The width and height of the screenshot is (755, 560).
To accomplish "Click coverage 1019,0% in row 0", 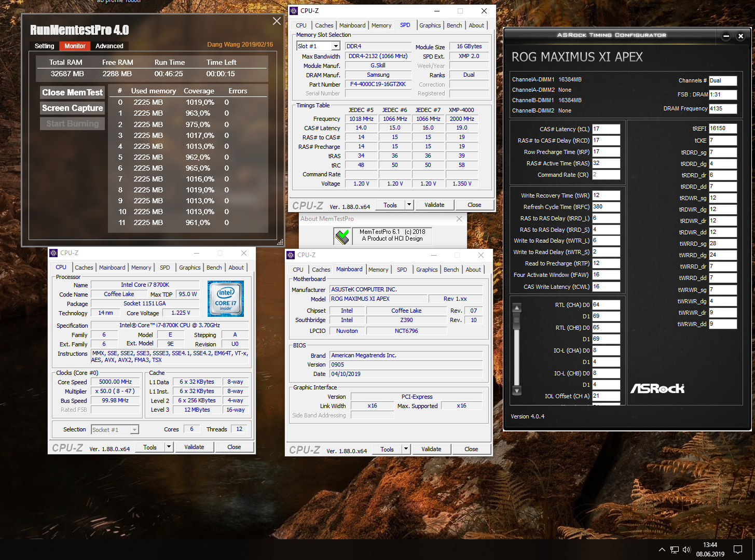I will (x=200, y=102).
